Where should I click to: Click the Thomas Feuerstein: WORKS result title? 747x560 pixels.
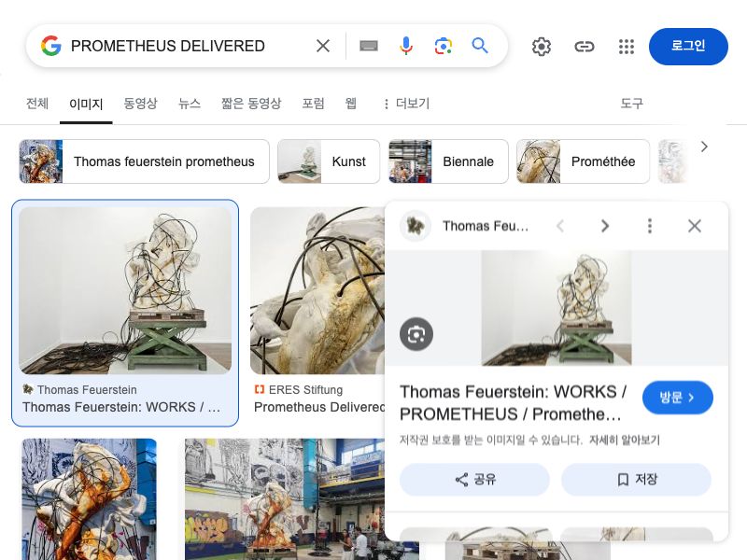pos(121,407)
